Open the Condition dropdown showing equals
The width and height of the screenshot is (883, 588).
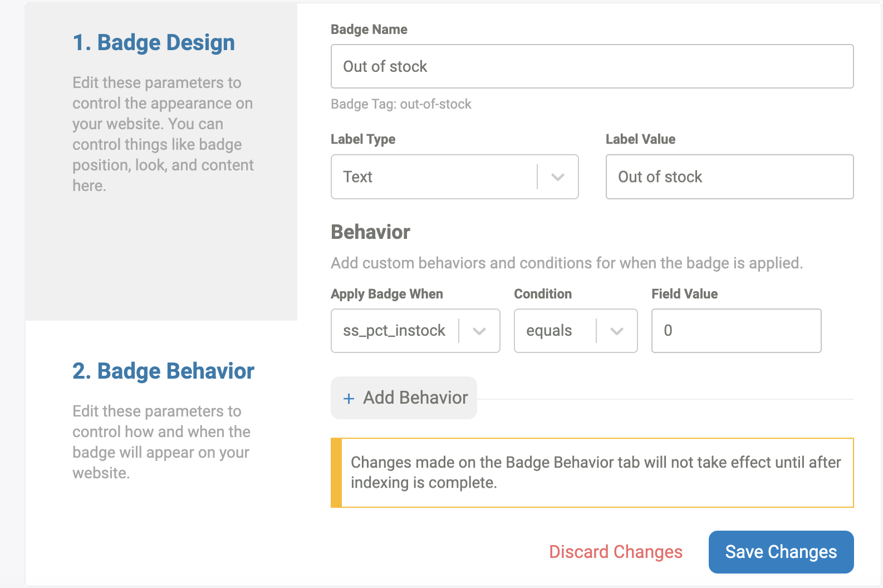click(575, 331)
